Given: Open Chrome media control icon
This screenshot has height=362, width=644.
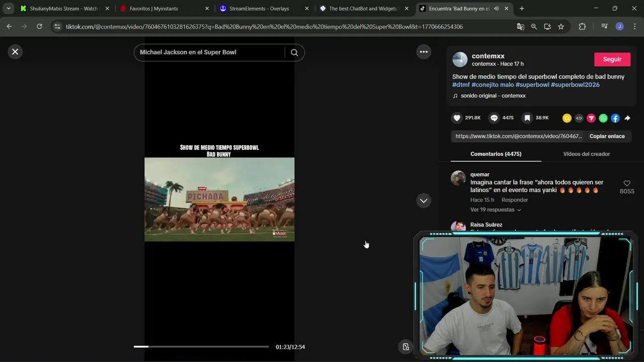Looking at the screenshot, I should 604,27.
